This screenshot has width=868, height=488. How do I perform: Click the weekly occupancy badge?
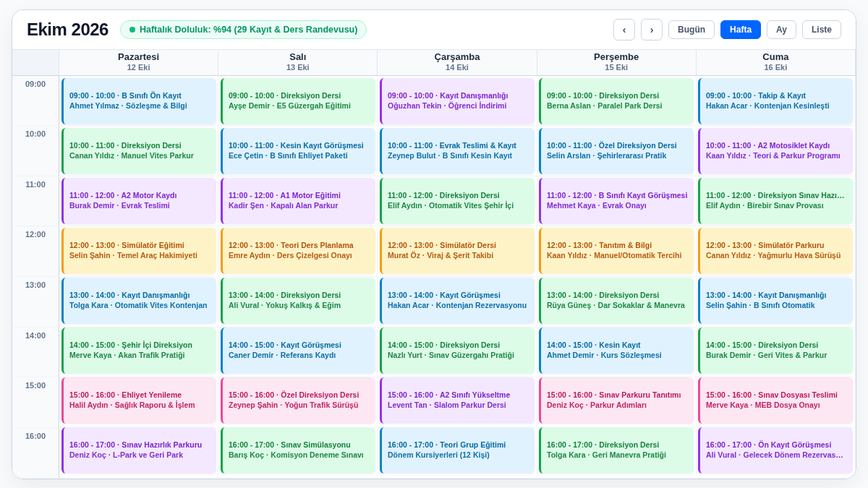click(x=243, y=30)
